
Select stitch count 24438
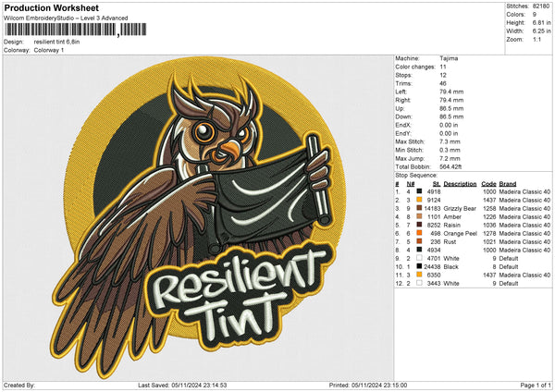[x=432, y=267]
